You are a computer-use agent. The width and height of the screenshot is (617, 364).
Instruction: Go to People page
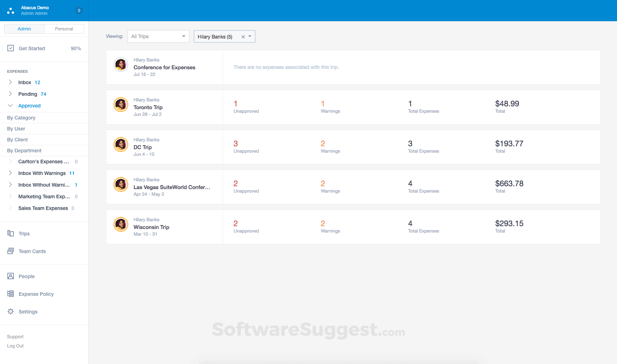27,276
